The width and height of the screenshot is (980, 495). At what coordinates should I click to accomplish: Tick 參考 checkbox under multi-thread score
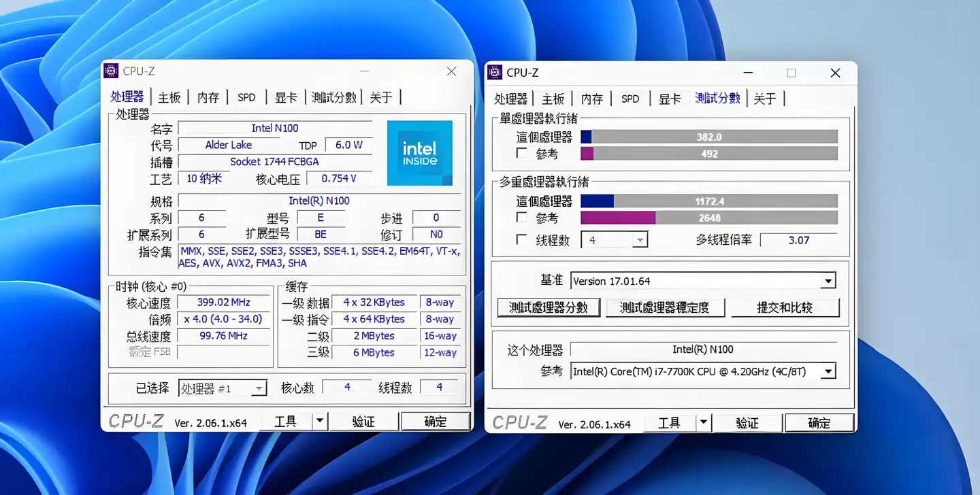coord(521,218)
